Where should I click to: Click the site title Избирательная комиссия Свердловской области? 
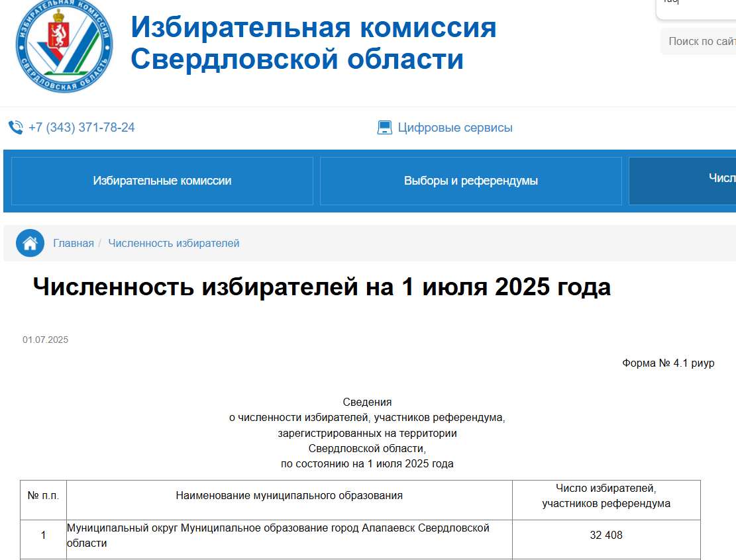pyautogui.click(x=313, y=43)
